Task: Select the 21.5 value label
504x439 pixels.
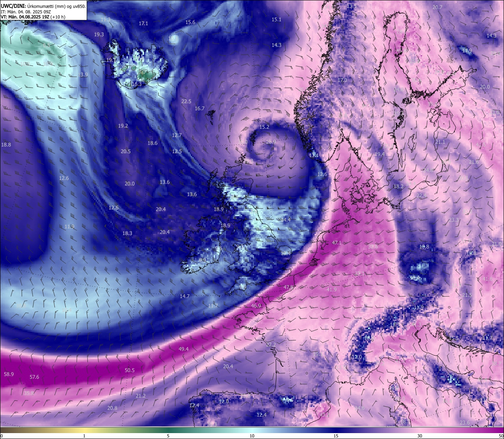Action: point(467,295)
